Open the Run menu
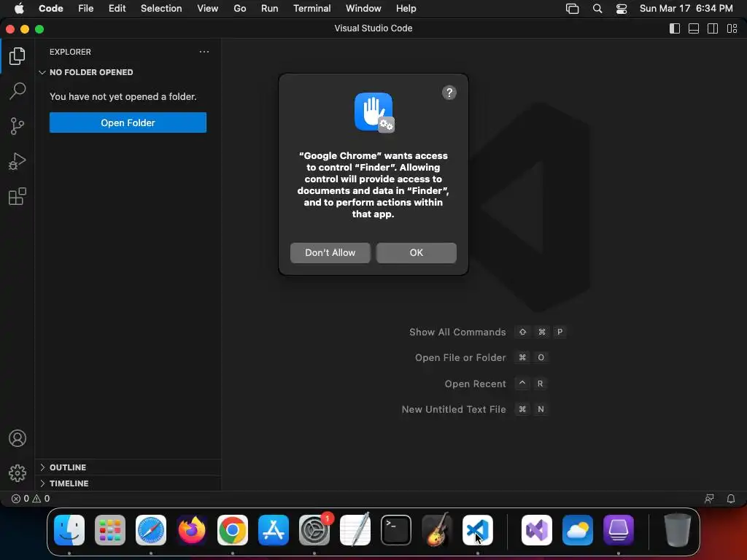747x560 pixels. click(270, 9)
